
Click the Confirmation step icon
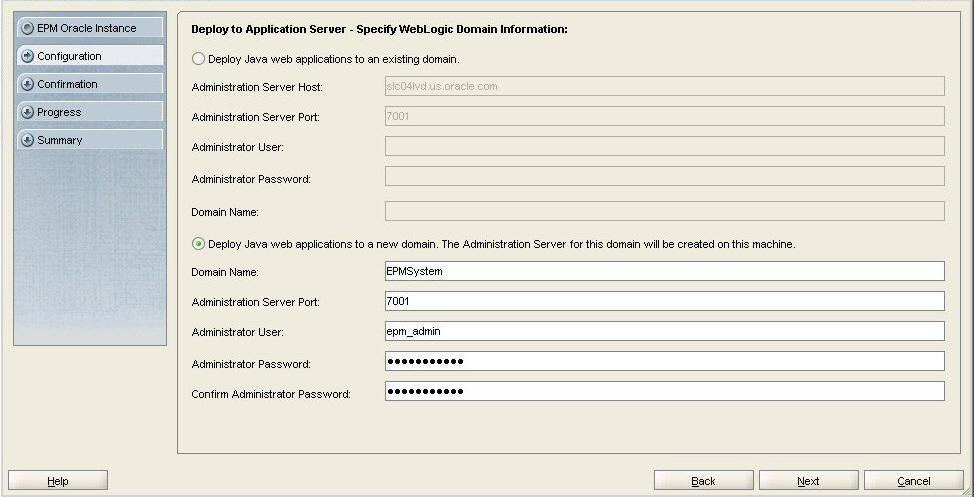click(x=27, y=84)
